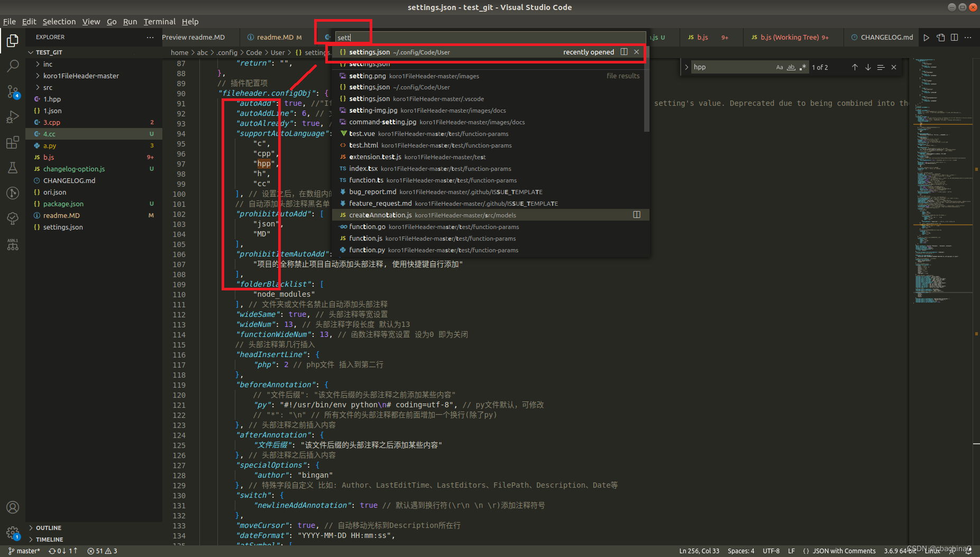The image size is (980, 557).
Task: Switch to the Preview readme.MD tab
Action: tap(194, 37)
